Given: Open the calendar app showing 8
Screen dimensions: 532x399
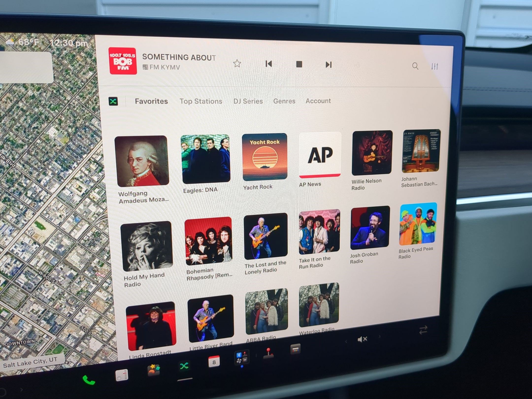Looking at the screenshot, I should (214, 362).
